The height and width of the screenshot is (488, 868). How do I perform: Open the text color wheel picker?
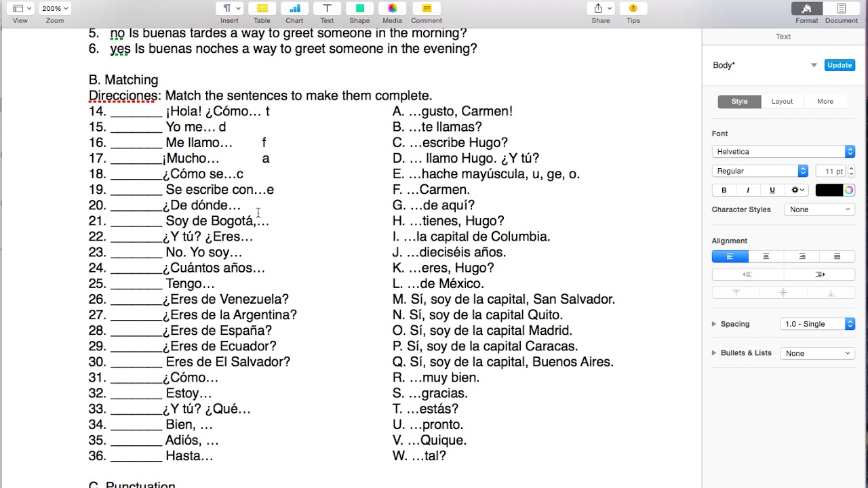849,190
